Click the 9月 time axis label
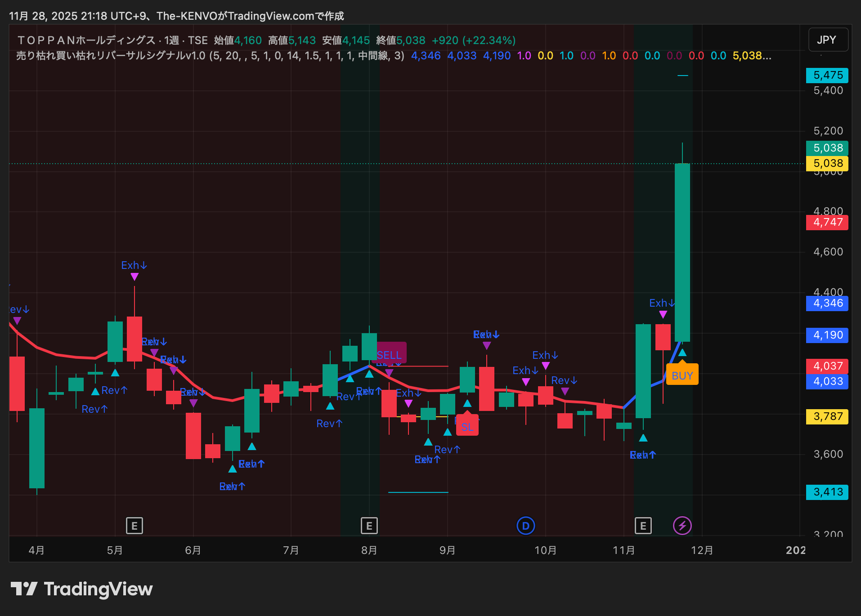 (448, 550)
